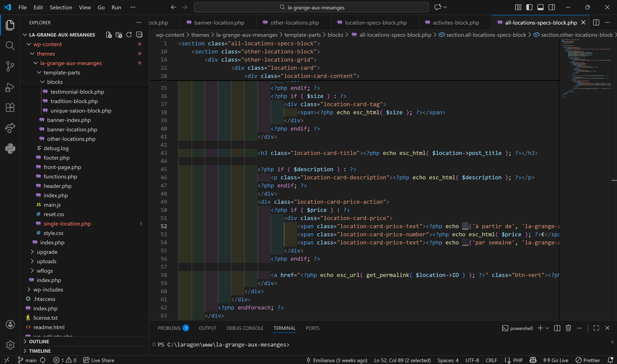Open the Source Control view

click(x=10, y=66)
